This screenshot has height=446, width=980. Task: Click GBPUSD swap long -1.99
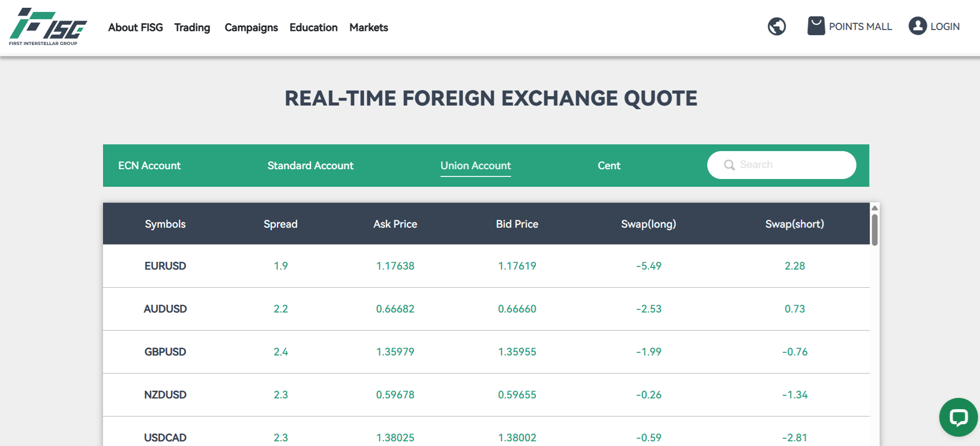coord(649,352)
